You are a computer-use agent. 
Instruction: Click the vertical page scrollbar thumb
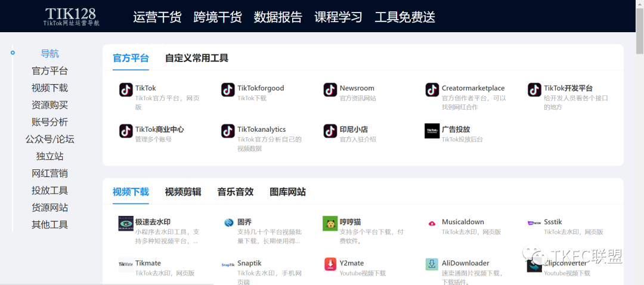pos(640,31)
